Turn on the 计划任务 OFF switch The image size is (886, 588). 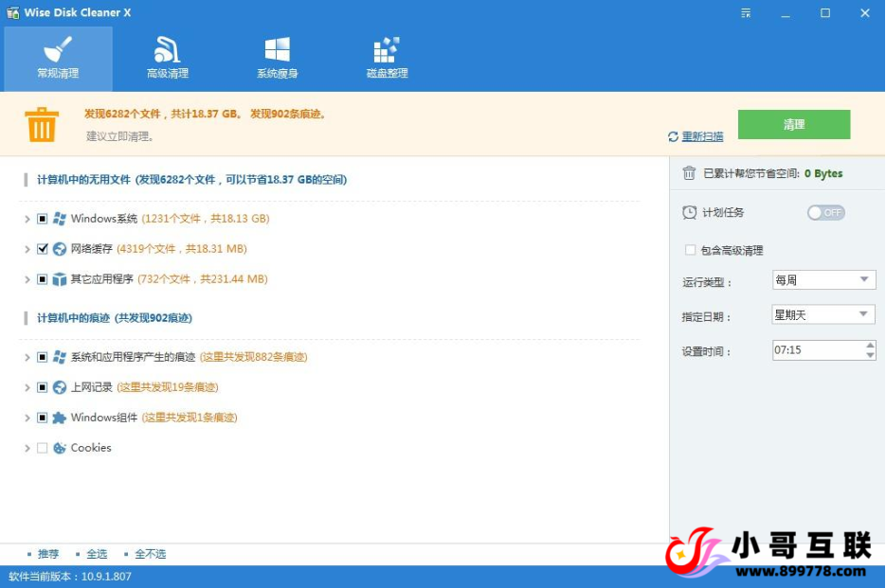click(x=825, y=212)
